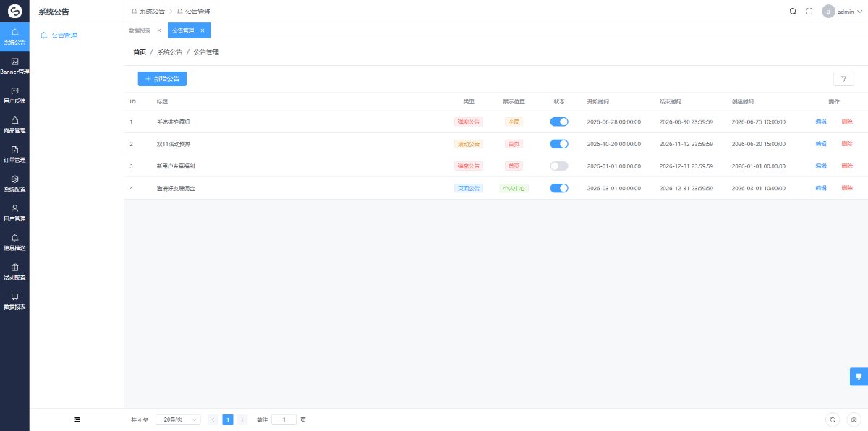Go to 用户反馈 in the sidebar
This screenshot has height=431, width=868.
(x=14, y=95)
